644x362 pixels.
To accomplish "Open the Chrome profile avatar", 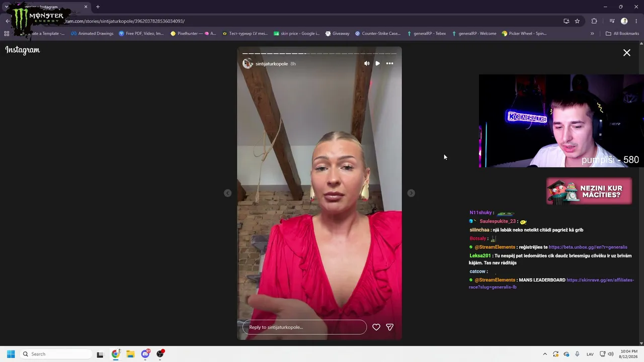I will pyautogui.click(x=624, y=21).
